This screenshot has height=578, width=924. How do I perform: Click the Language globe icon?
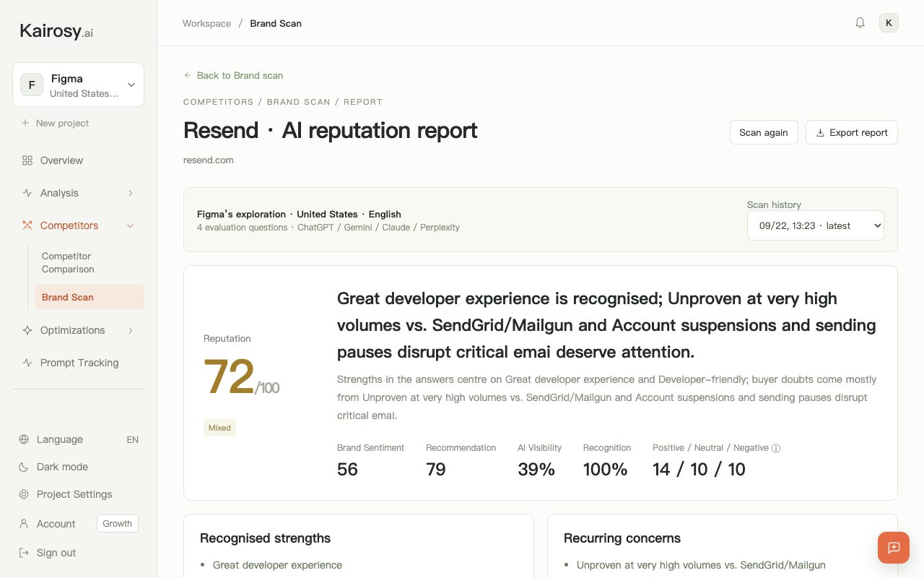[24, 439]
